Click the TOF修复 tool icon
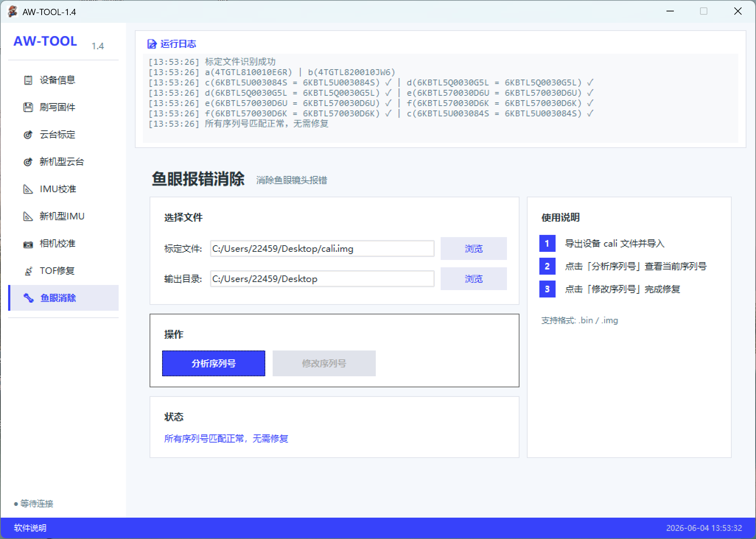The width and height of the screenshot is (756, 539). (x=28, y=271)
